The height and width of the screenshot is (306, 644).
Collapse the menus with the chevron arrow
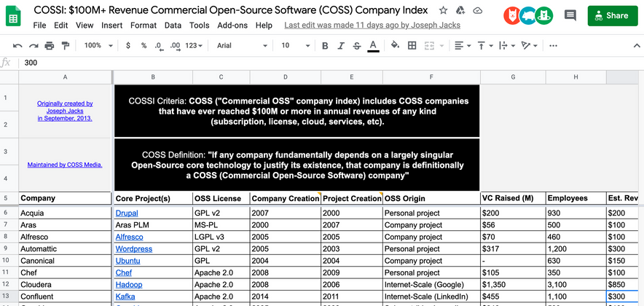tap(637, 46)
